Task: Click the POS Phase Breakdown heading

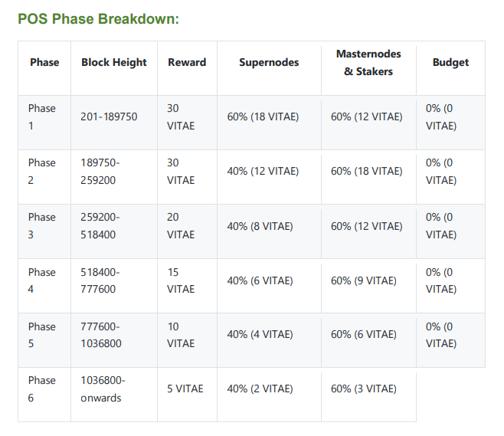Action: point(98,18)
